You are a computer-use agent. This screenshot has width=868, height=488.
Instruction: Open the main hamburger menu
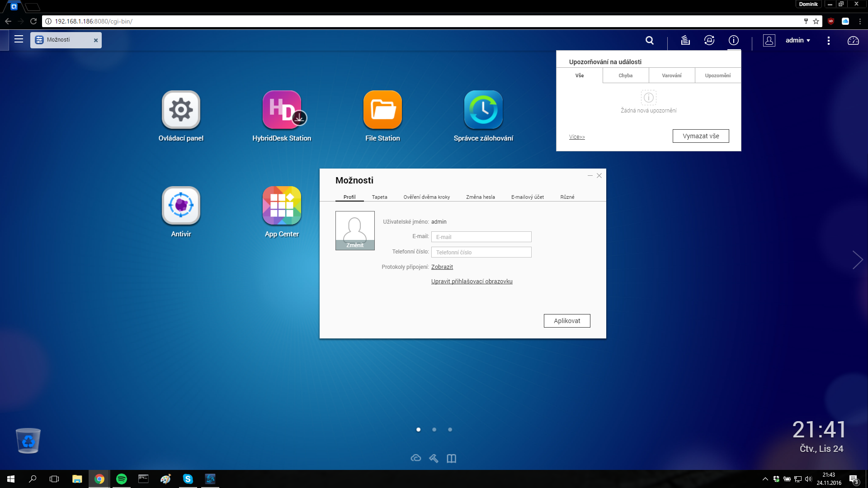coord(19,39)
